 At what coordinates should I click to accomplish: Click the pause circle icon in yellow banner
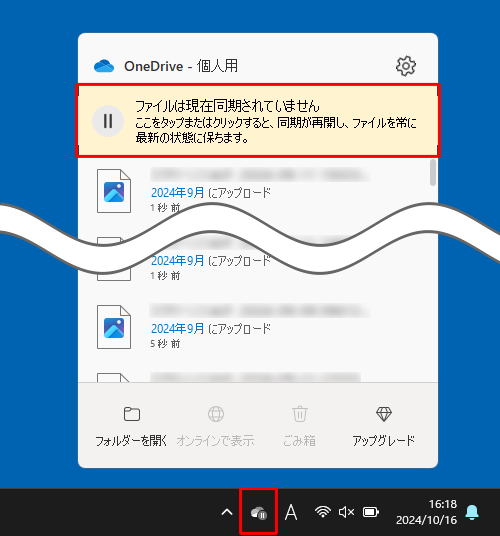coord(108,121)
